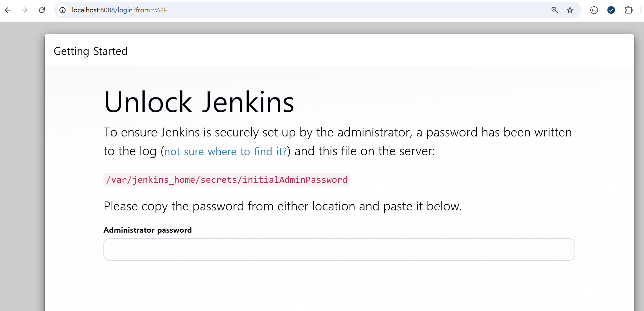644x311 pixels.
Task: Click the 'Please copy the password' instruction text
Action: pos(283,206)
